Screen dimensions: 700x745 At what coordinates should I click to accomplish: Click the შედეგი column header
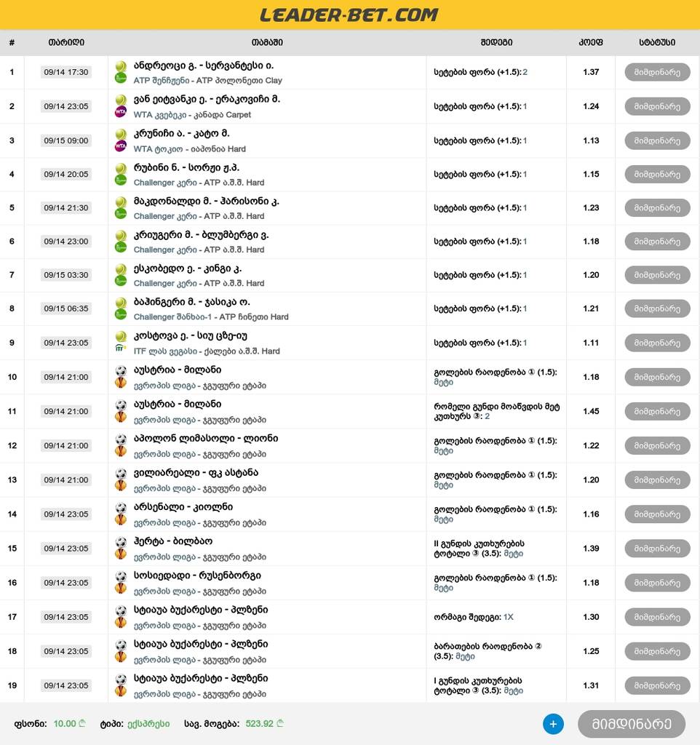coord(496,42)
